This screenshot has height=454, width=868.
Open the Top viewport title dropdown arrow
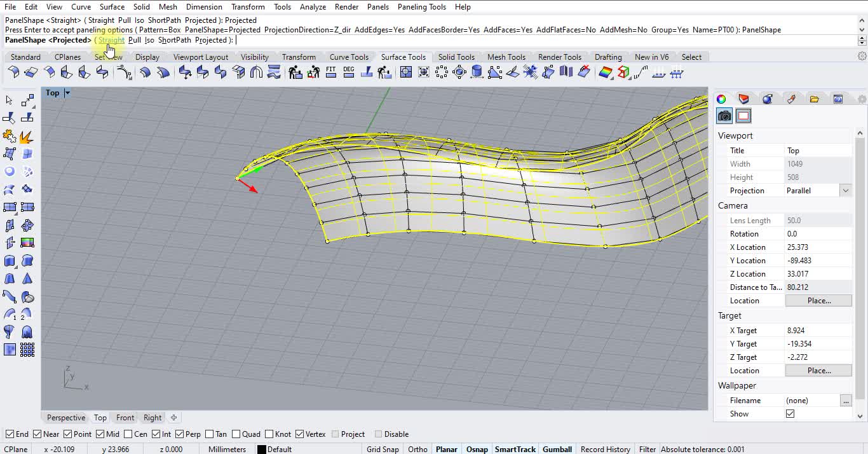(x=67, y=93)
